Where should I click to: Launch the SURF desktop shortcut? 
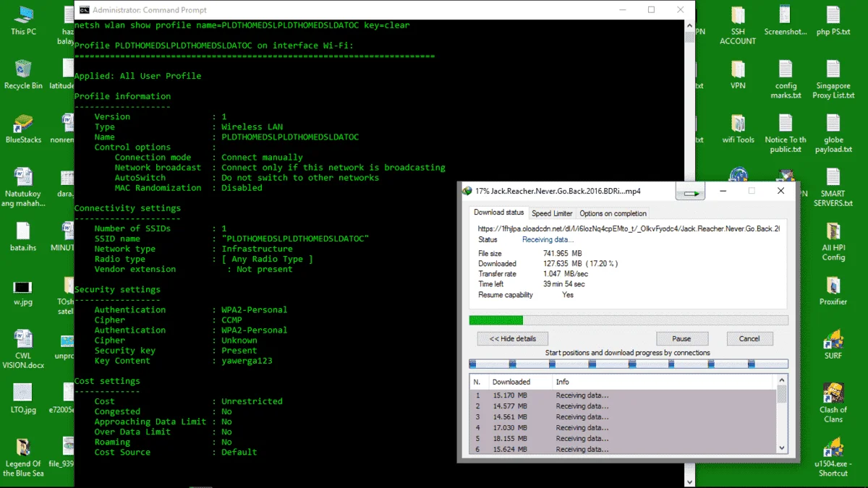(833, 345)
